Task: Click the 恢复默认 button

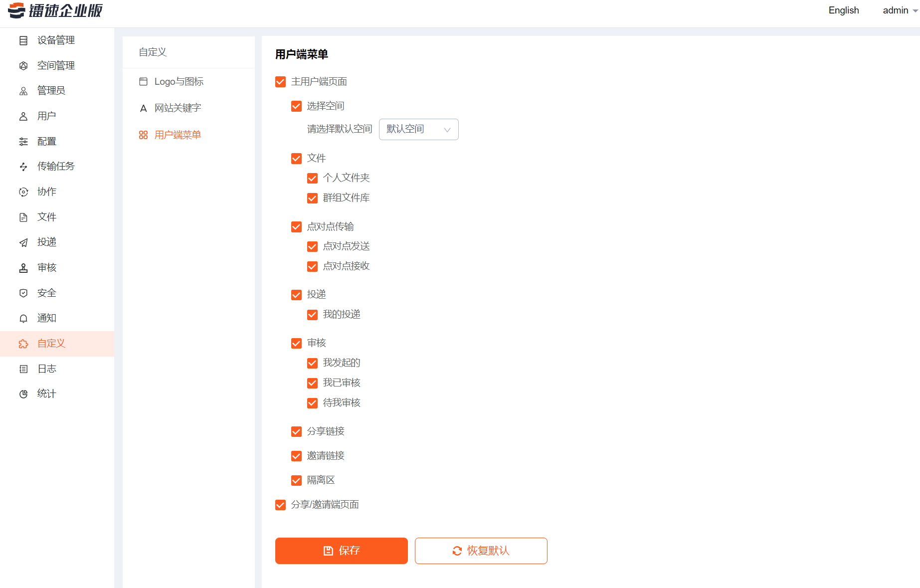Action: (481, 551)
